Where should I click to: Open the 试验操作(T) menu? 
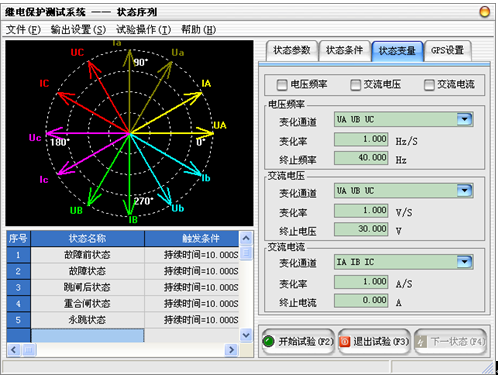tap(144, 30)
